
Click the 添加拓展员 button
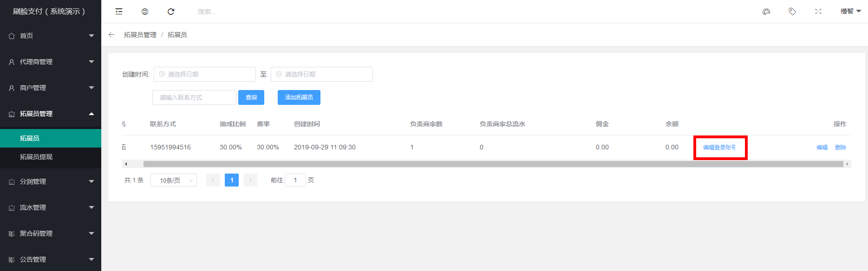pyautogui.click(x=299, y=97)
